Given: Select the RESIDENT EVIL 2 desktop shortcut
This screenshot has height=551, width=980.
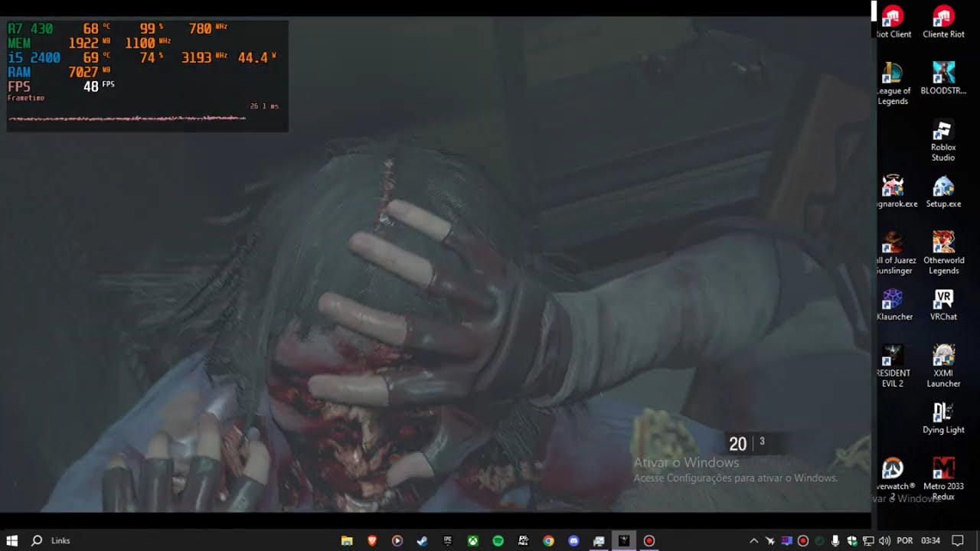Looking at the screenshot, I should click(x=893, y=367).
